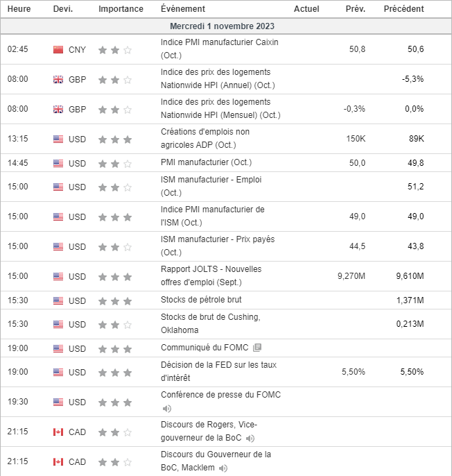Click the three-star rating for the FED rate decision

[x=115, y=373]
